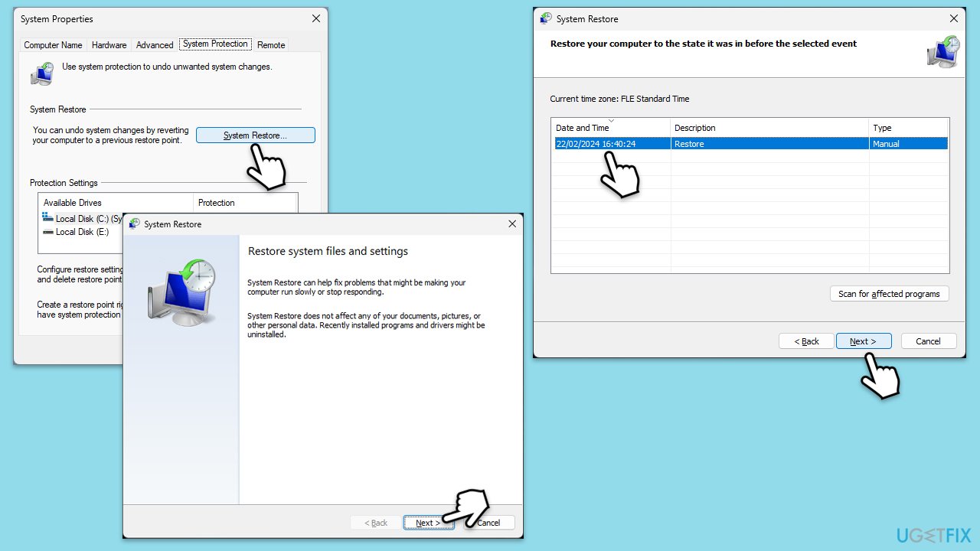Click the Manual type cell

tap(909, 144)
